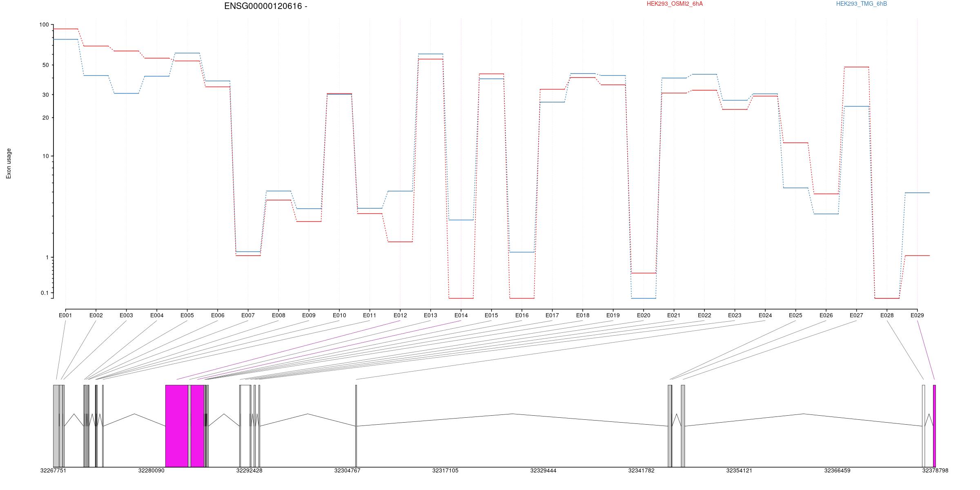Click genomic coordinate 32366459

click(x=837, y=471)
